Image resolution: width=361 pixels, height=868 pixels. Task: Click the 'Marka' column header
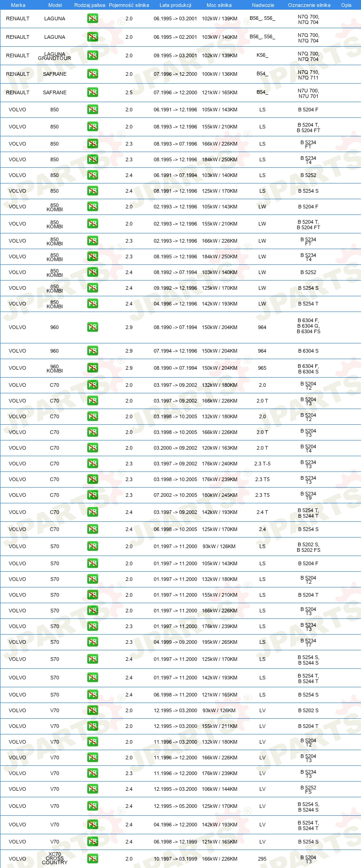pos(18,5)
